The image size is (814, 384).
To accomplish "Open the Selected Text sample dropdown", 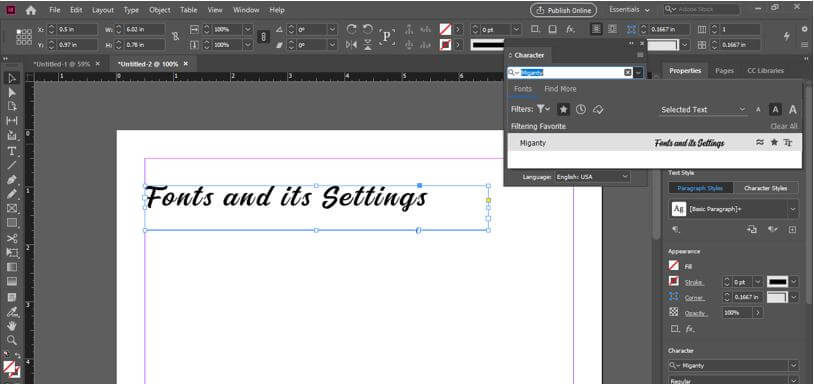I will [x=703, y=109].
